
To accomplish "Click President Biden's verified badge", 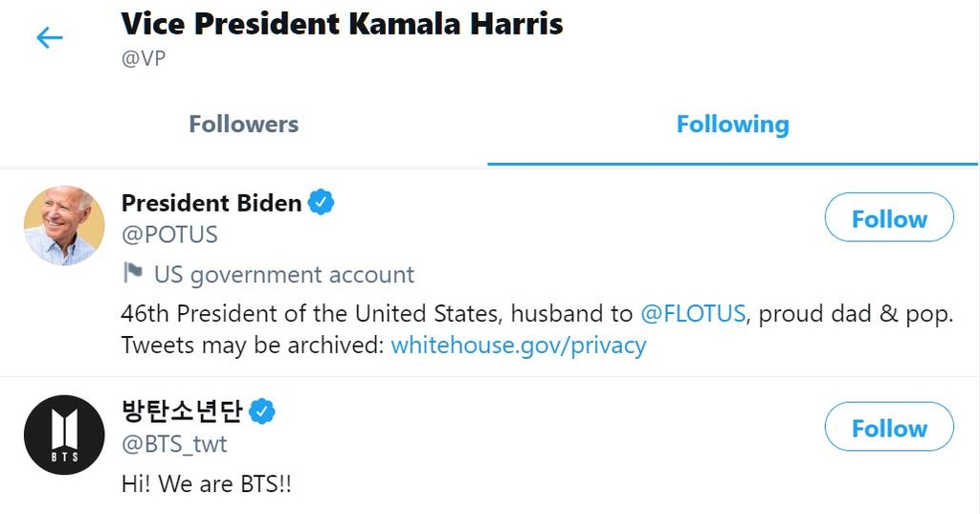I will click(321, 203).
